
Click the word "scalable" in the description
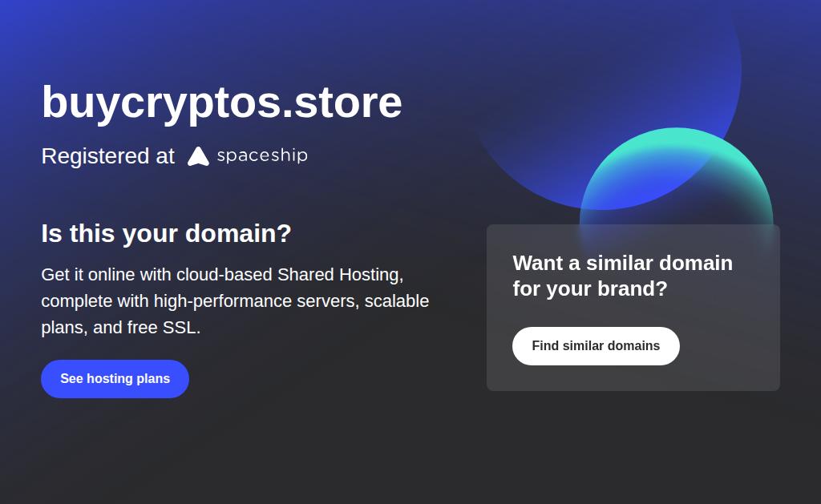[397, 301]
